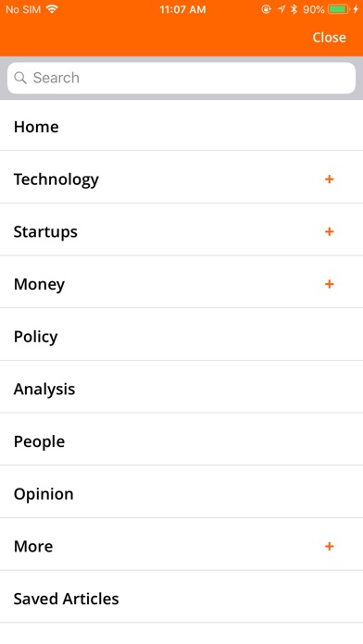Tap the battery indicator in status bar
The width and height of the screenshot is (363, 644).
click(340, 9)
